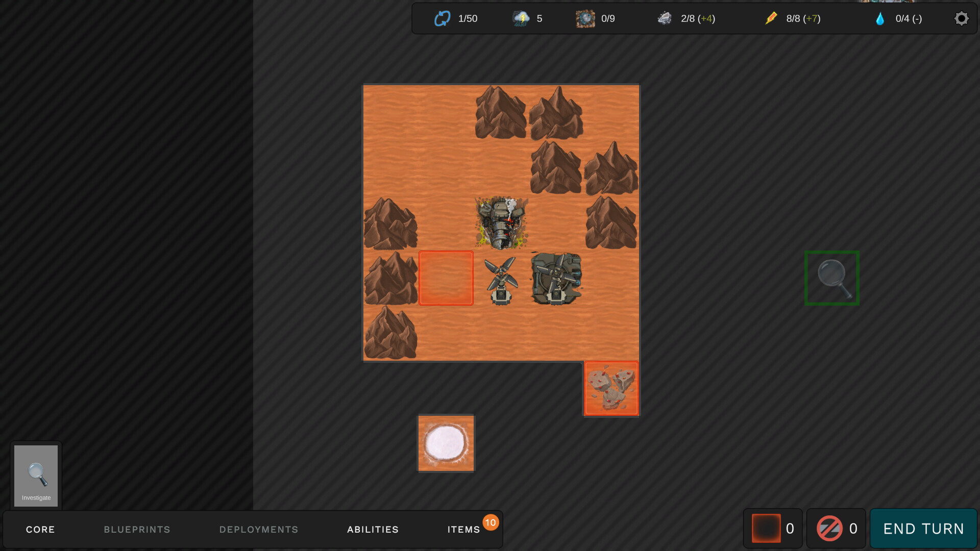Select the water droplet resource icon
The width and height of the screenshot is (980, 551).
tap(880, 18)
